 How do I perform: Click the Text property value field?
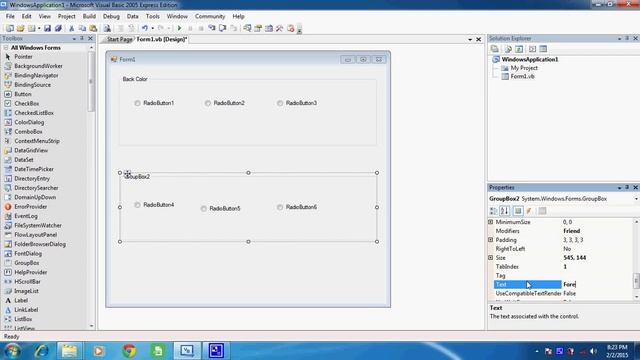(598, 284)
